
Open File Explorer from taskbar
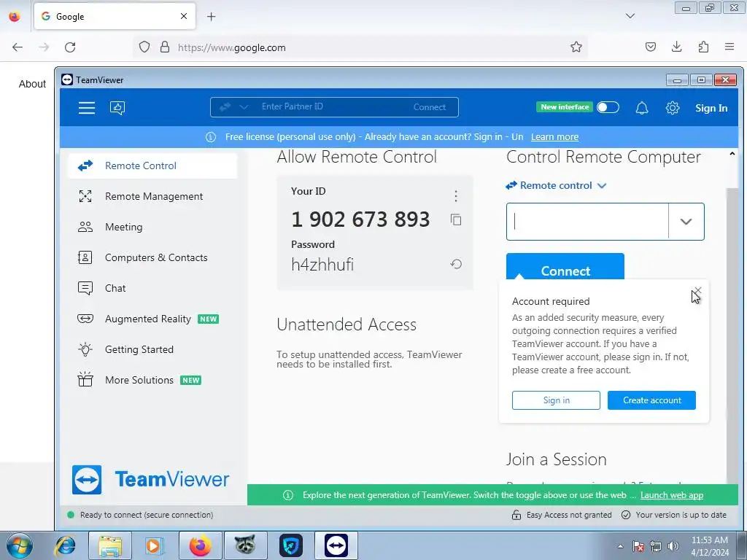(110, 545)
